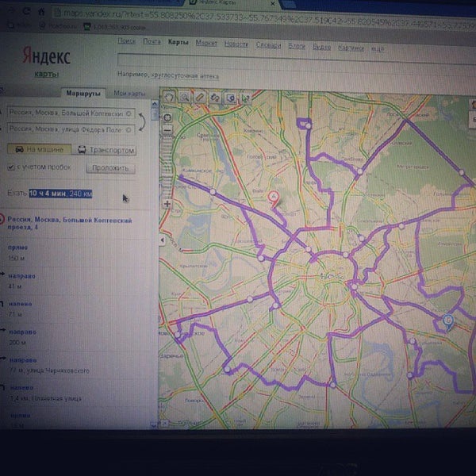The width and height of the screenshot is (476, 476).
Task: Click the green bookmark icon in bookmarks bar
Action: pyautogui.click(x=87, y=27)
